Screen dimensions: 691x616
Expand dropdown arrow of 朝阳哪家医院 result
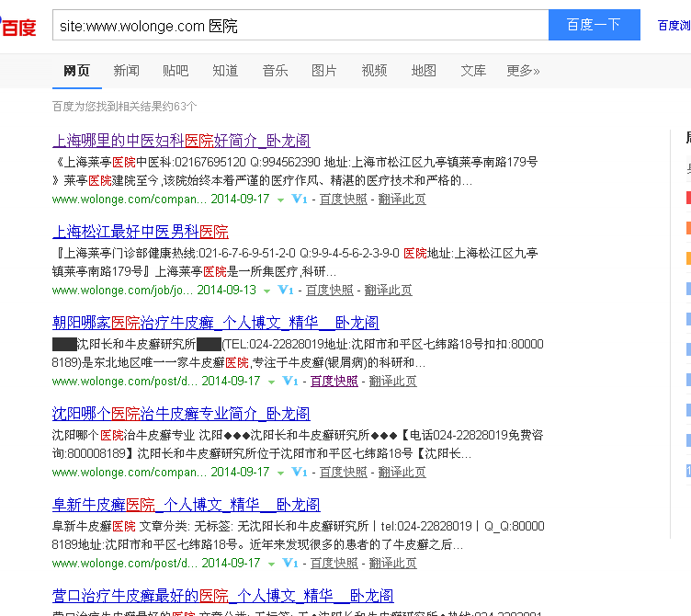(271, 382)
